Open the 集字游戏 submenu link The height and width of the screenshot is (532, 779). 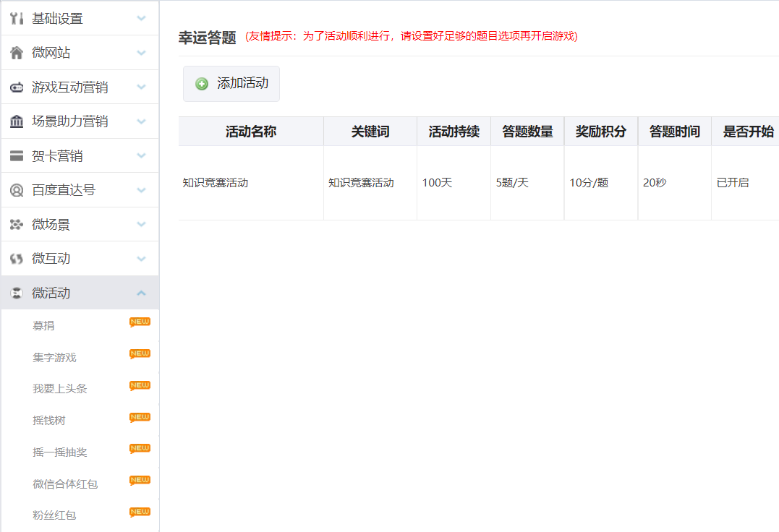tap(55, 358)
